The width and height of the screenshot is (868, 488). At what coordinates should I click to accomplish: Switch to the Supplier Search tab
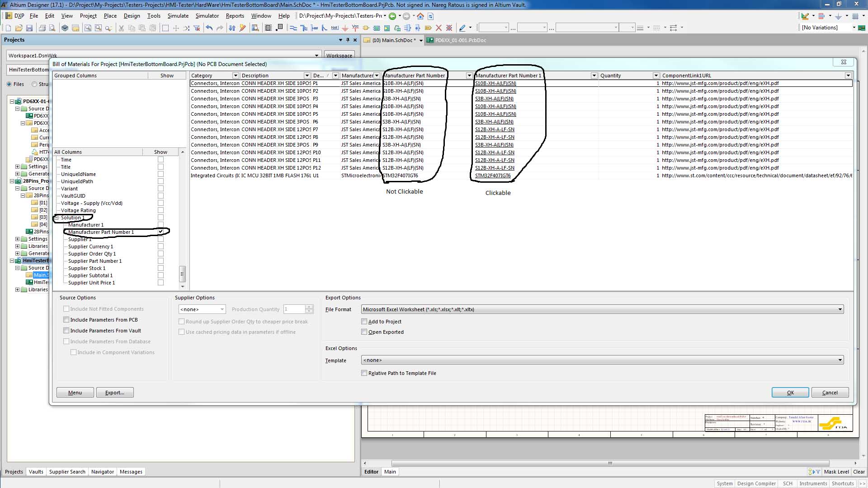point(67,472)
